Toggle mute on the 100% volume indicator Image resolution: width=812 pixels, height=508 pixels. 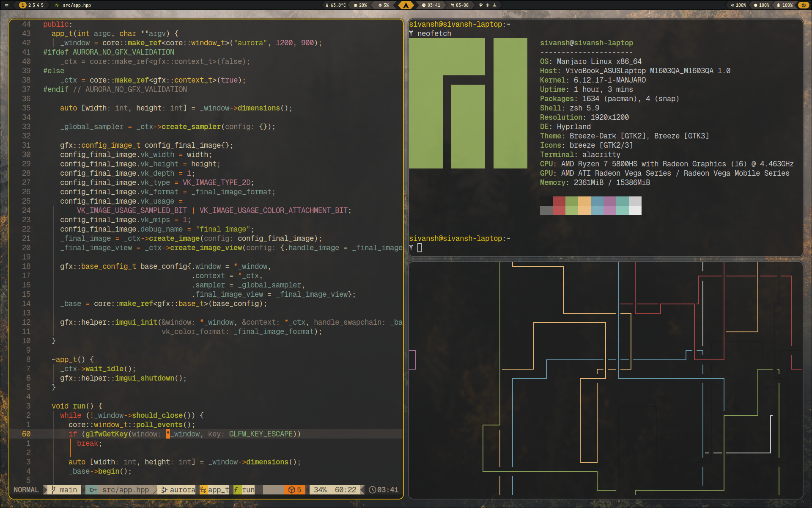[732, 5]
